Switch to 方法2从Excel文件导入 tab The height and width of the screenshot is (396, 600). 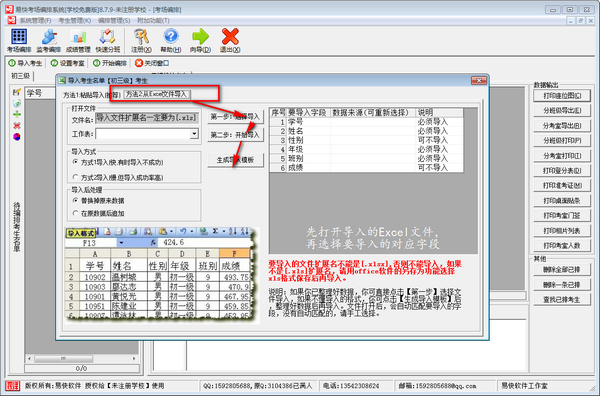click(x=157, y=94)
